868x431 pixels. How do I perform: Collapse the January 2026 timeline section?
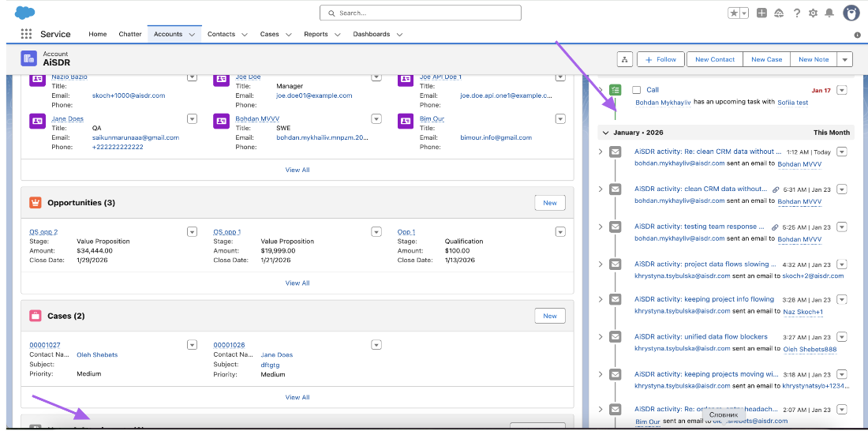[605, 133]
